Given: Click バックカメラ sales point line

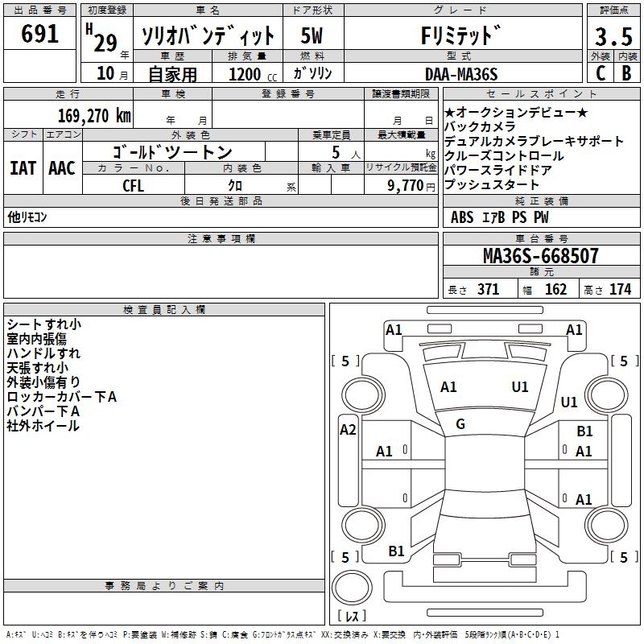Looking at the screenshot, I should pyautogui.click(x=480, y=126).
